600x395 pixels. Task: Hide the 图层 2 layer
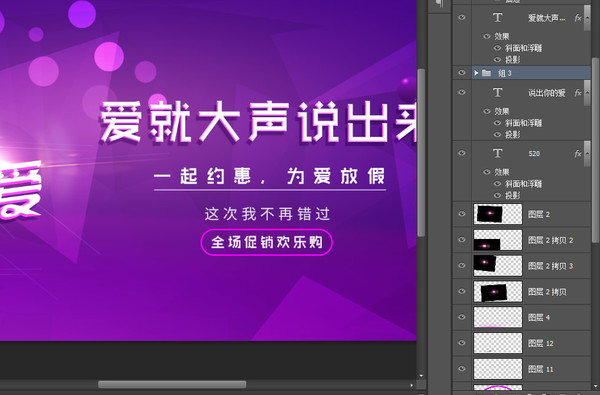click(462, 214)
